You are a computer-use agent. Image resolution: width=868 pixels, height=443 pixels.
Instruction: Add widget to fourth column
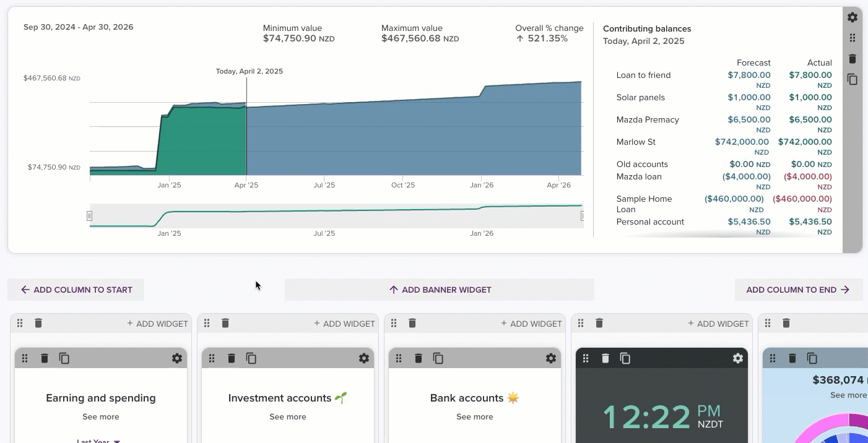(x=718, y=324)
